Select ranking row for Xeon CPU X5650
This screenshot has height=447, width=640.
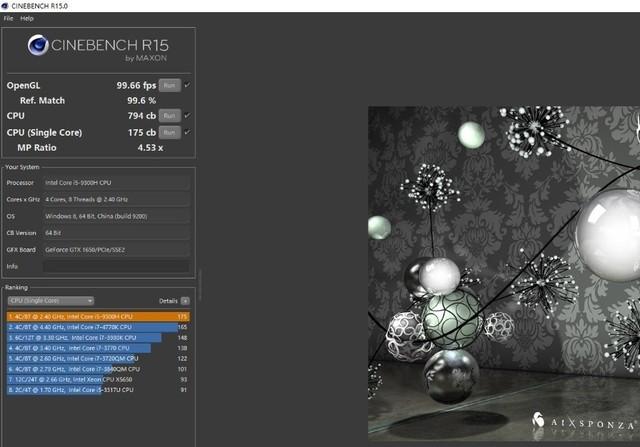click(98, 379)
